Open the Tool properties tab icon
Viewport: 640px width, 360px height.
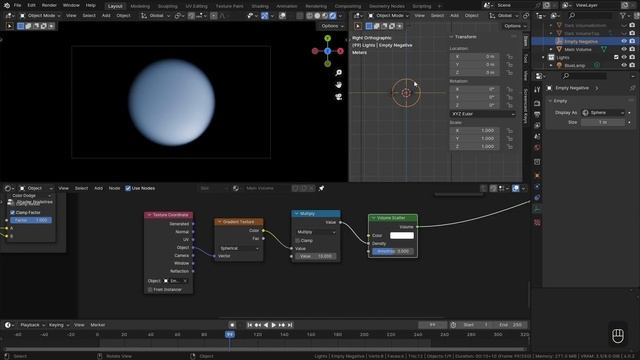(537, 90)
